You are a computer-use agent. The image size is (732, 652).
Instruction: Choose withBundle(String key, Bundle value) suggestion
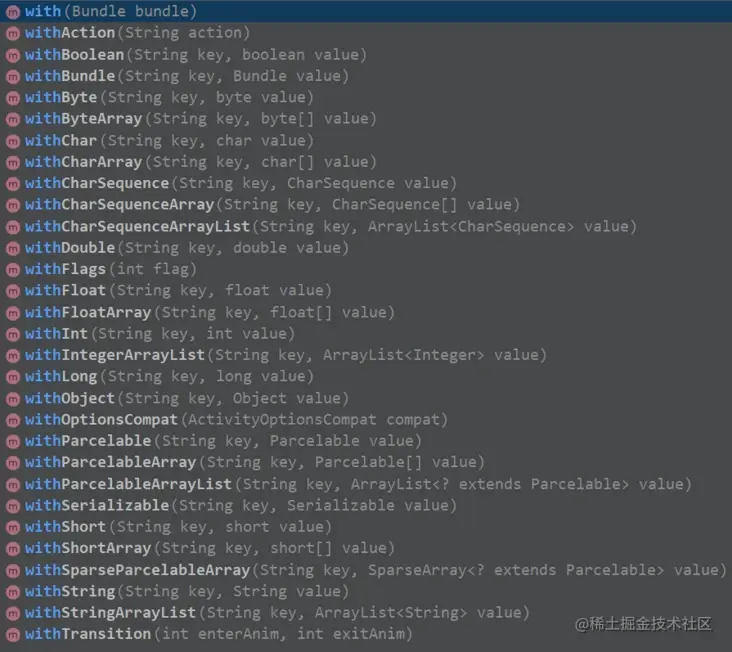coord(366,76)
